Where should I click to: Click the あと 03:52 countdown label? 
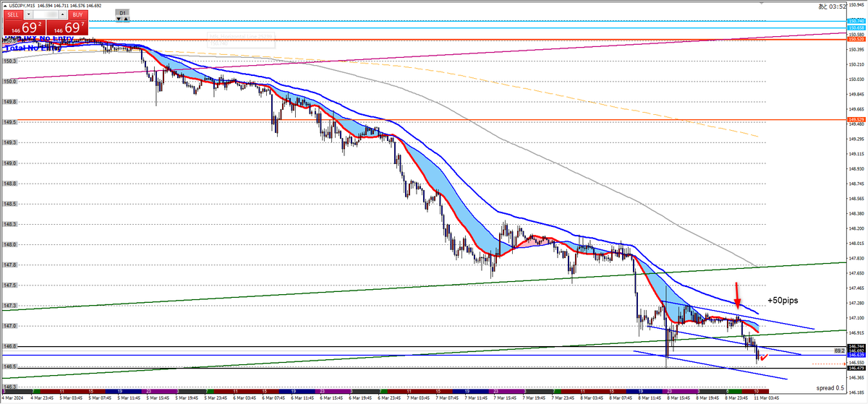[832, 7]
